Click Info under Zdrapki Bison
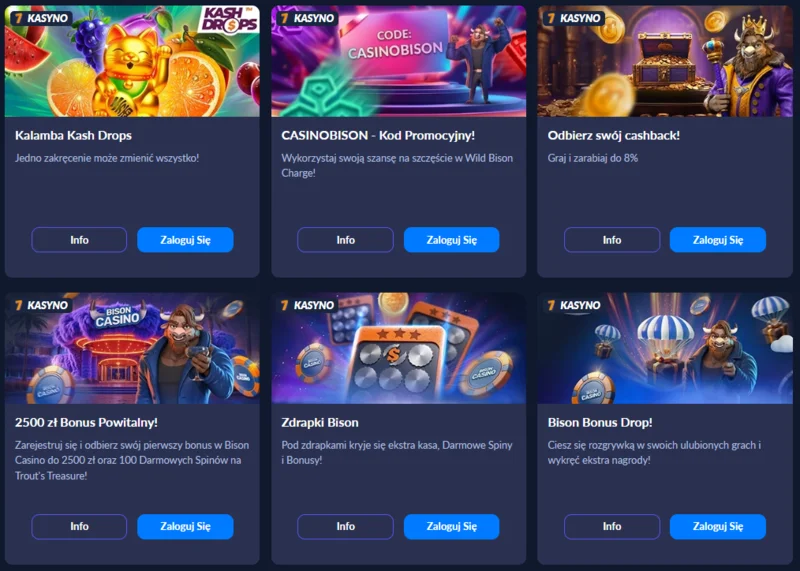 [345, 527]
